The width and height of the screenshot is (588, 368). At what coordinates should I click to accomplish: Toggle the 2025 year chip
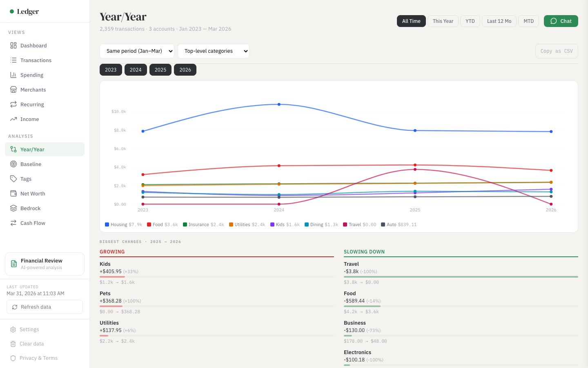pos(160,70)
